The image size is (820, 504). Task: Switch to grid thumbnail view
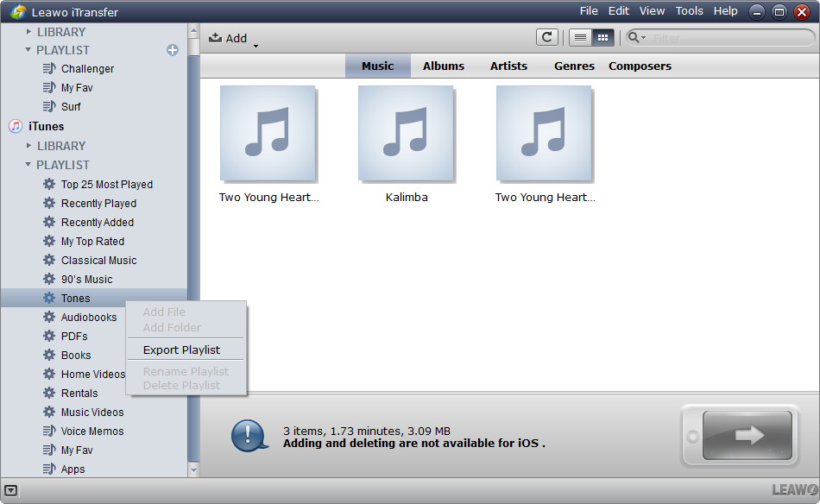click(602, 38)
